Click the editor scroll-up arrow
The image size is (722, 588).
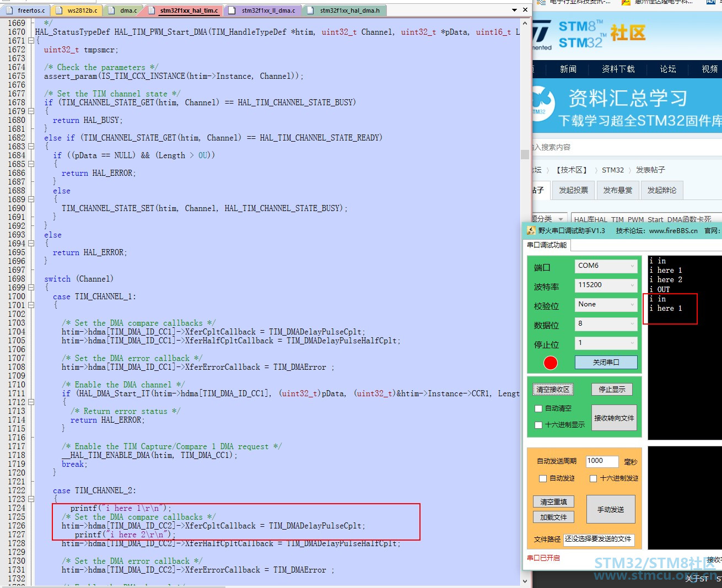(525, 23)
